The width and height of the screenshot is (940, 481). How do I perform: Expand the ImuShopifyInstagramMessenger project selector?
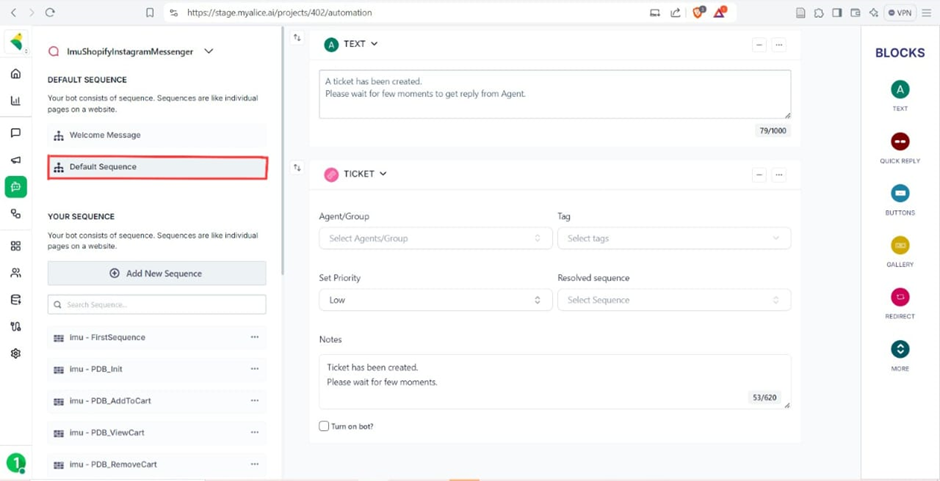tap(208, 51)
